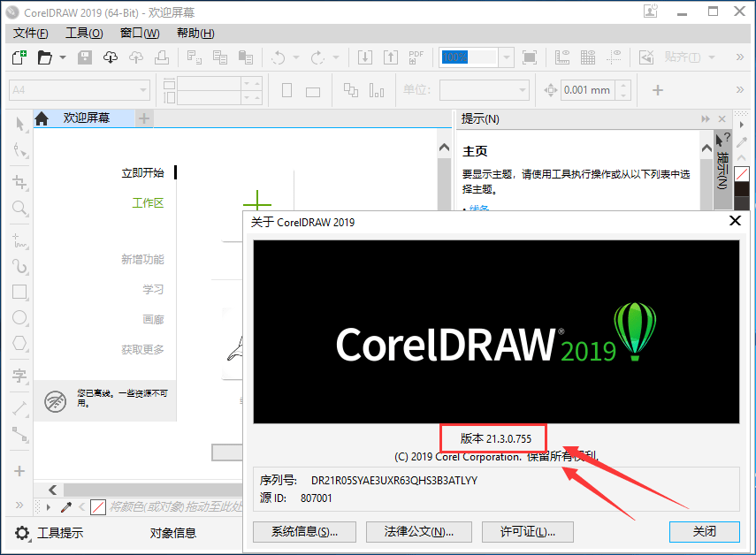Select the Connector tool

(19, 434)
